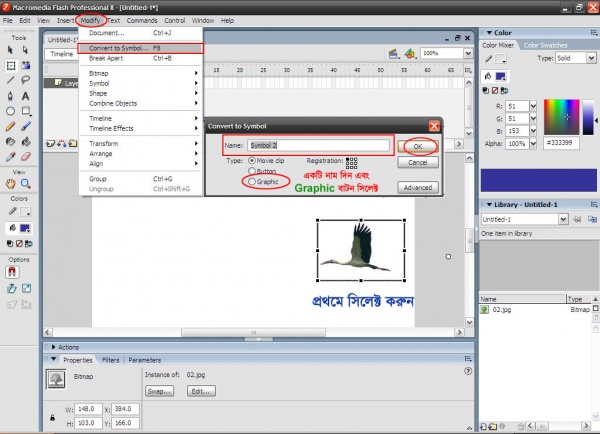600x434 pixels.
Task: Click the Edit Symbols icon
Action: [410, 54]
